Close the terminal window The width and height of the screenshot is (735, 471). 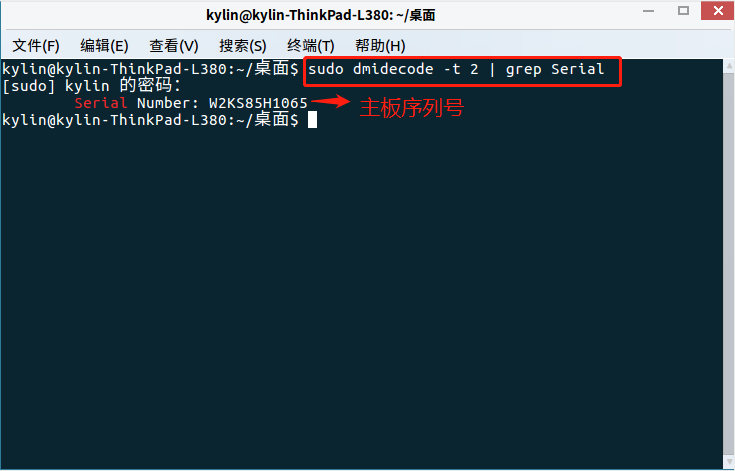pos(717,10)
